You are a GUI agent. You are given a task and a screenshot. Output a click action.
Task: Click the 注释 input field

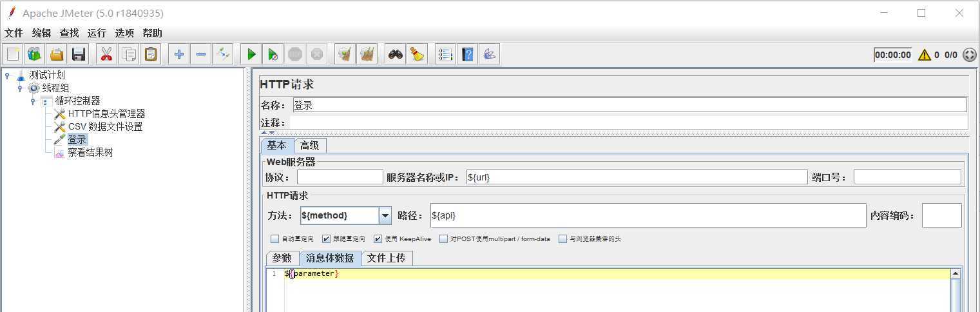click(x=629, y=122)
